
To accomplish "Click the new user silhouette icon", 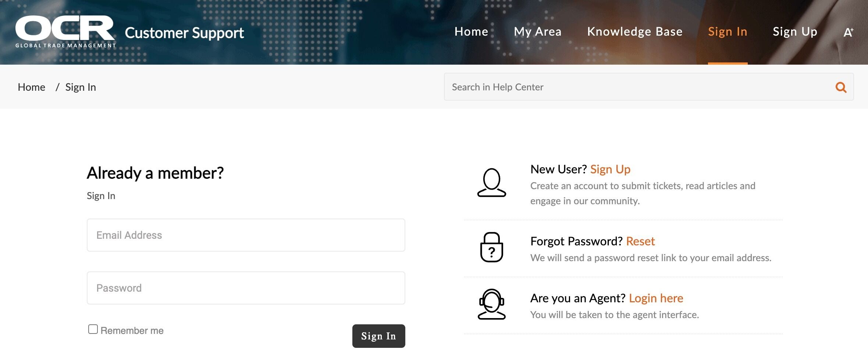I will [492, 183].
